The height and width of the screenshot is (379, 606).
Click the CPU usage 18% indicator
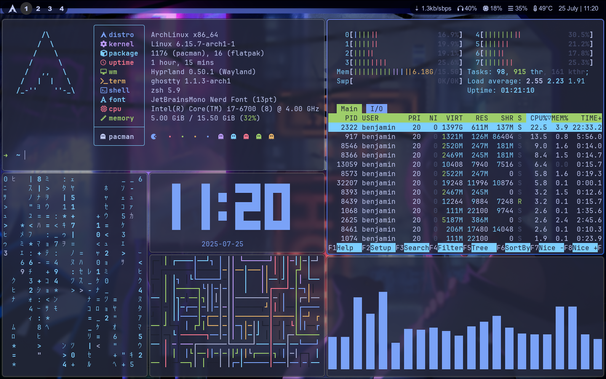492,8
